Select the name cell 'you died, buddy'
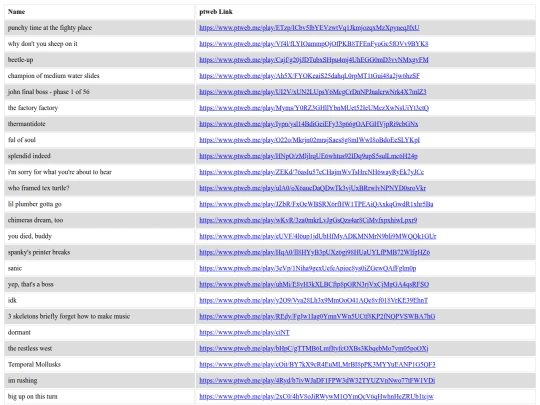Viewport: 540px width, 405px height. tap(100, 236)
